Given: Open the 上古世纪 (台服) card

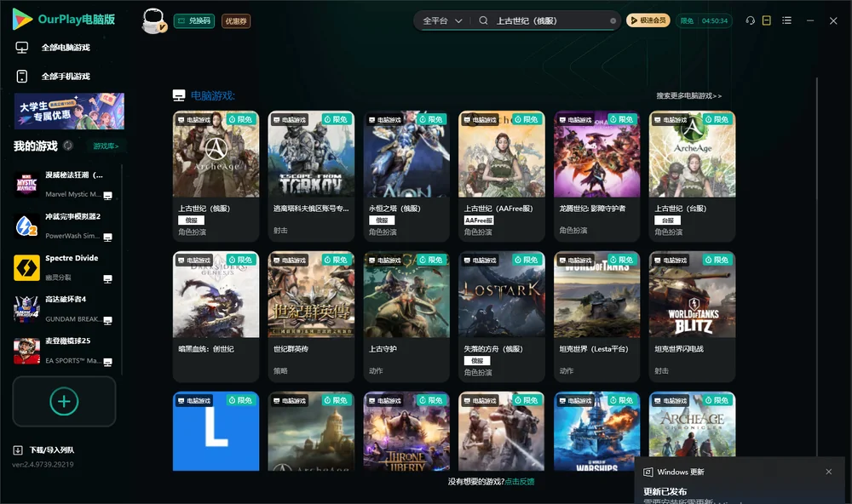Looking at the screenshot, I should 692,176.
